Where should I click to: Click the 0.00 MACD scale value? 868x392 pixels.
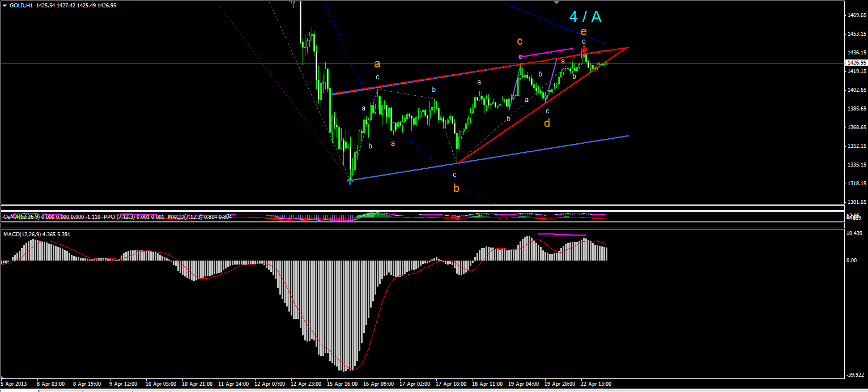pyautogui.click(x=852, y=261)
